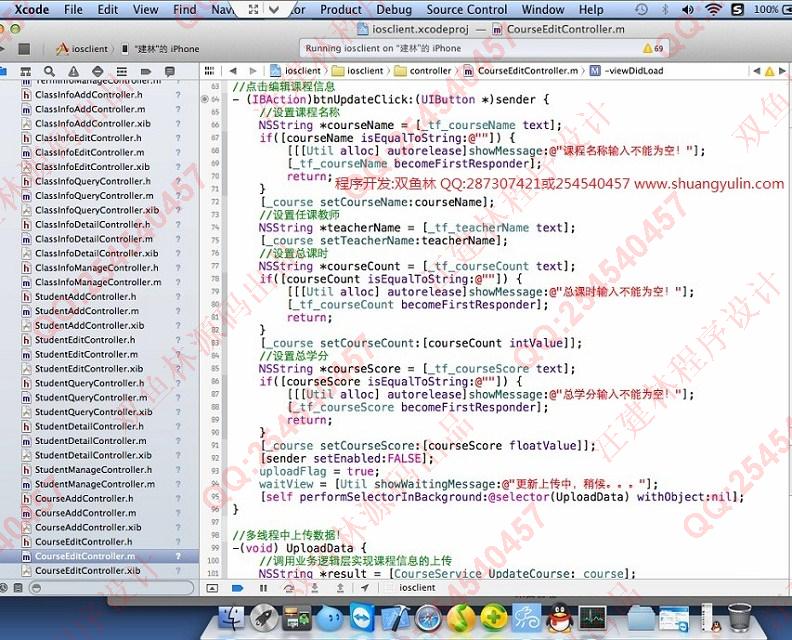Go back in editor history
This screenshot has width=792, height=640.
[x=233, y=71]
